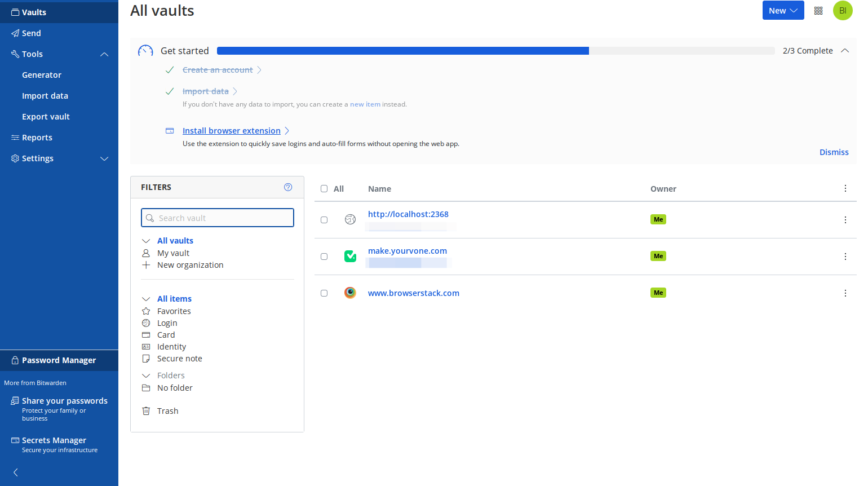The width and height of the screenshot is (868, 486).
Task: Select My vault filter
Action: pyautogui.click(x=173, y=253)
